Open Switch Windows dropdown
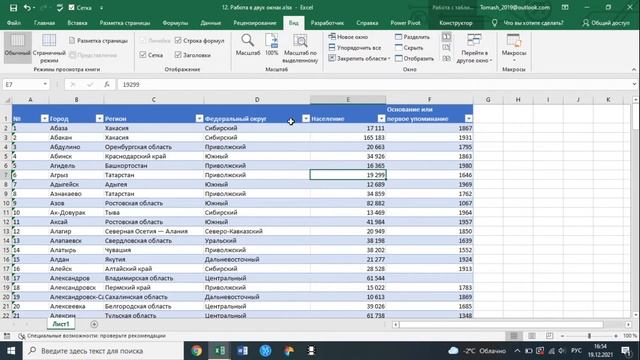Image resolution: width=640 pixels, height=360 pixels. [x=474, y=49]
